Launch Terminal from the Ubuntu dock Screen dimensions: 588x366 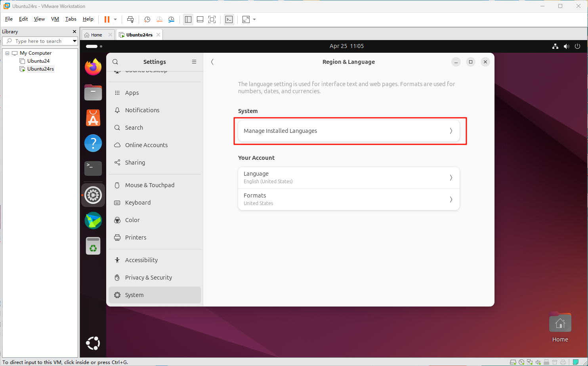click(x=93, y=169)
